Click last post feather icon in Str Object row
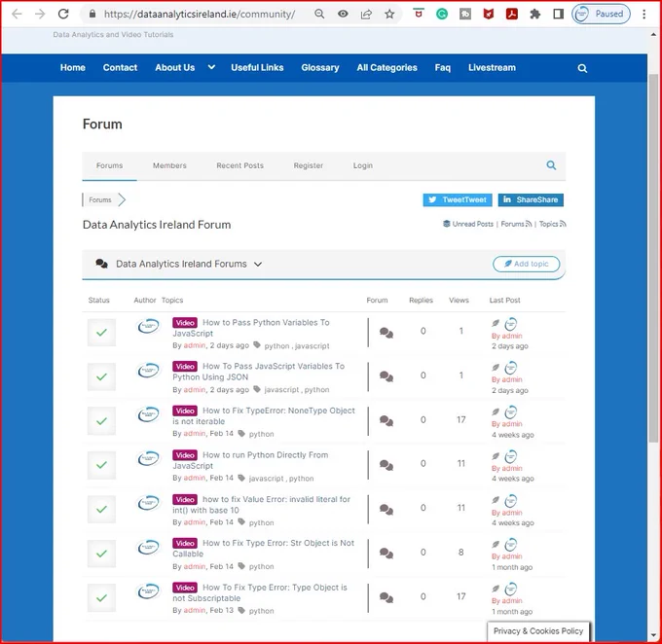Image resolution: width=662 pixels, height=644 pixels. (496, 544)
